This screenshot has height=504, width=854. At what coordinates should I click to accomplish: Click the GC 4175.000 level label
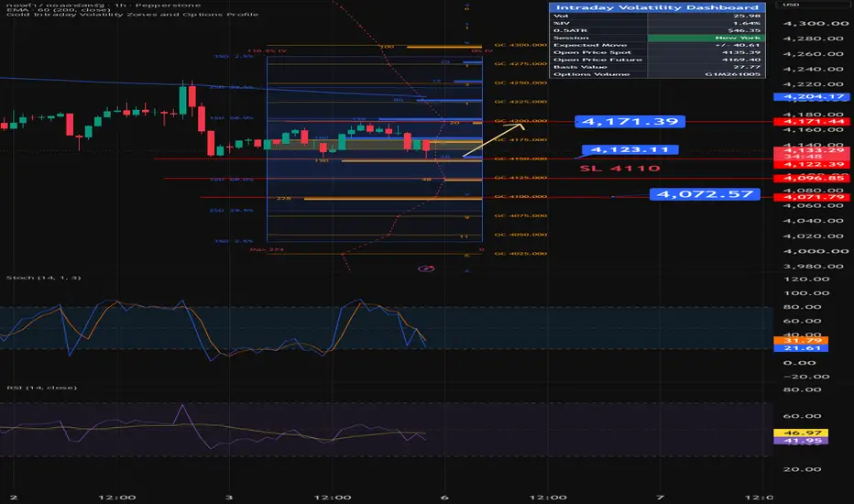[x=520, y=139]
